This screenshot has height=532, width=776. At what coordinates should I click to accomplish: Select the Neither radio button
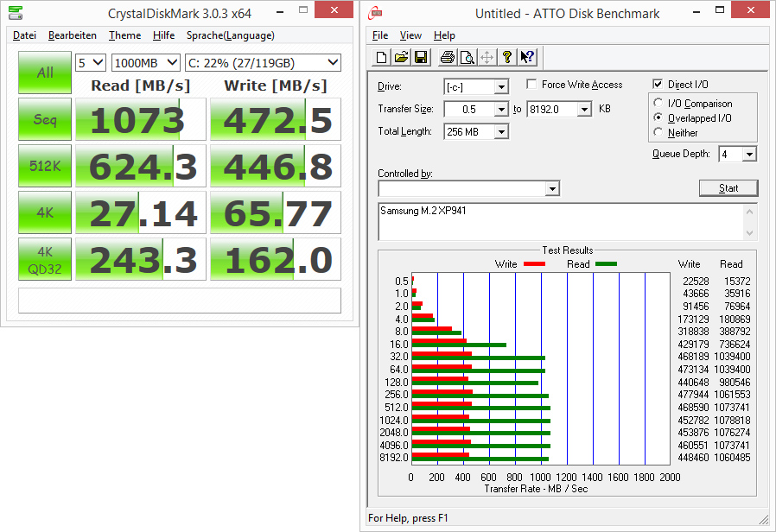pyautogui.click(x=658, y=132)
